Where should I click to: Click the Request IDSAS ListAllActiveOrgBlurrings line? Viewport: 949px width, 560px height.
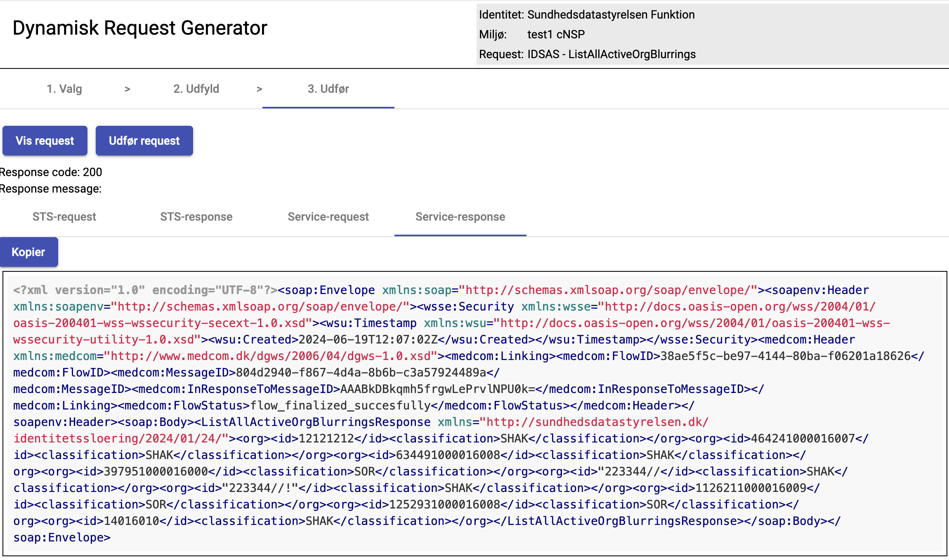(587, 54)
